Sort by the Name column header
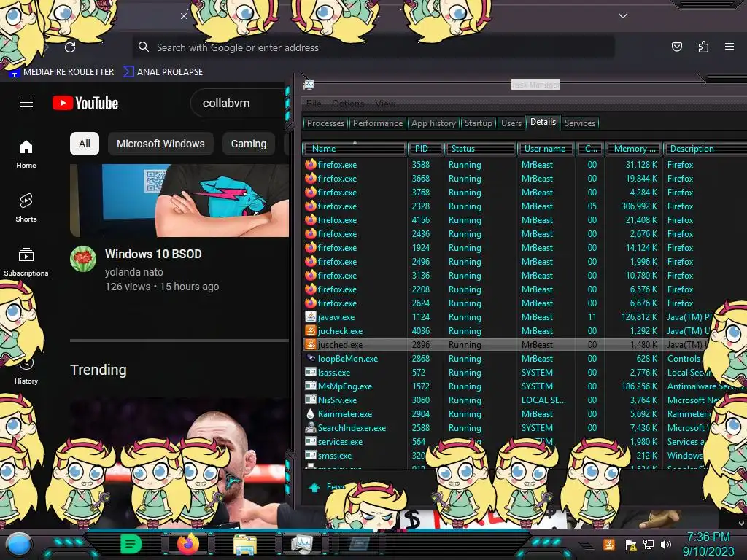Screen dimensions: 747x560 pos(354,149)
